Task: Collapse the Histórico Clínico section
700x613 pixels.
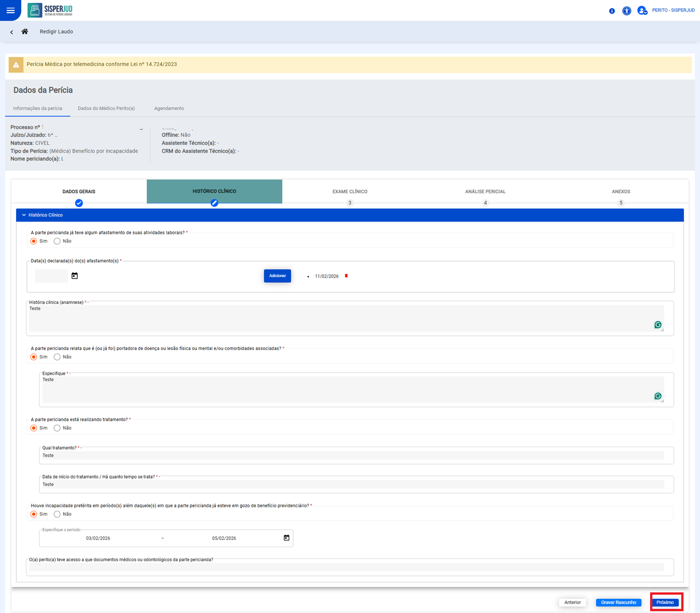Action: [x=24, y=215]
